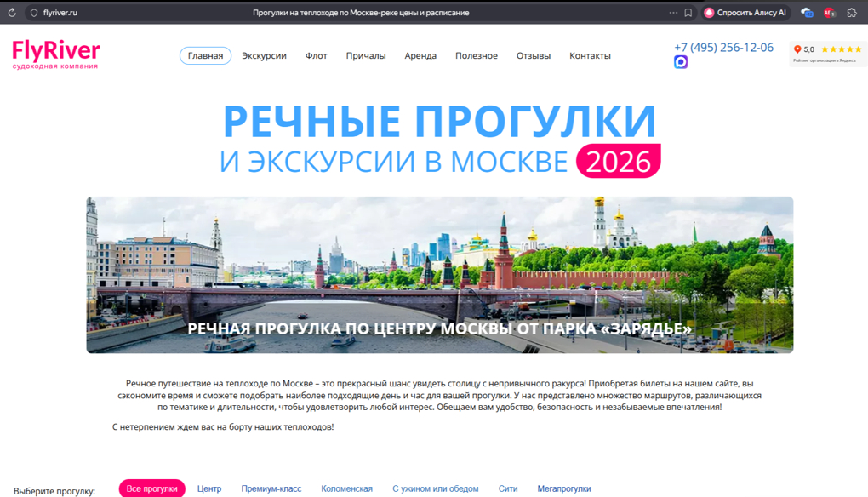Open the Полезное menu item
This screenshot has height=497, width=868.
click(476, 56)
